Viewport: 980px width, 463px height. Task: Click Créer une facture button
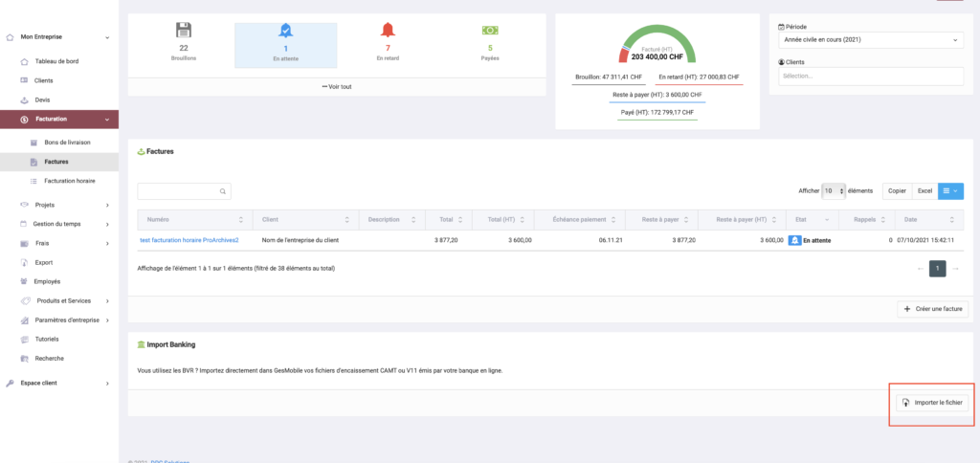pyautogui.click(x=932, y=309)
